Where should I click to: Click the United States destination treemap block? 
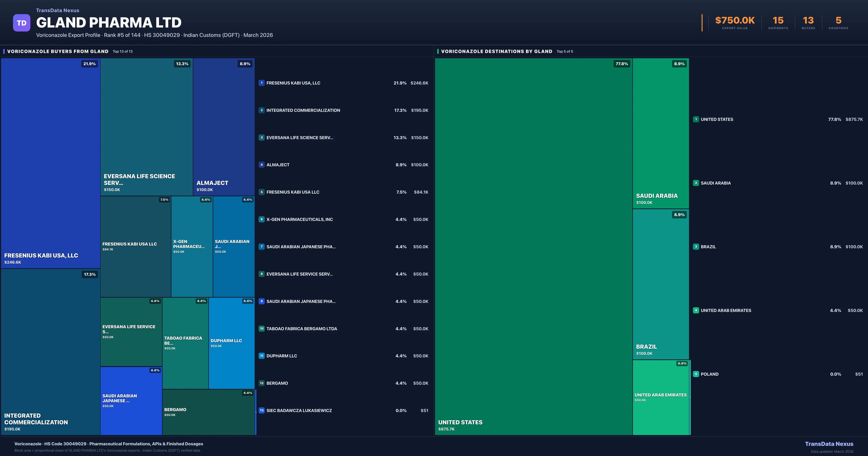point(533,246)
